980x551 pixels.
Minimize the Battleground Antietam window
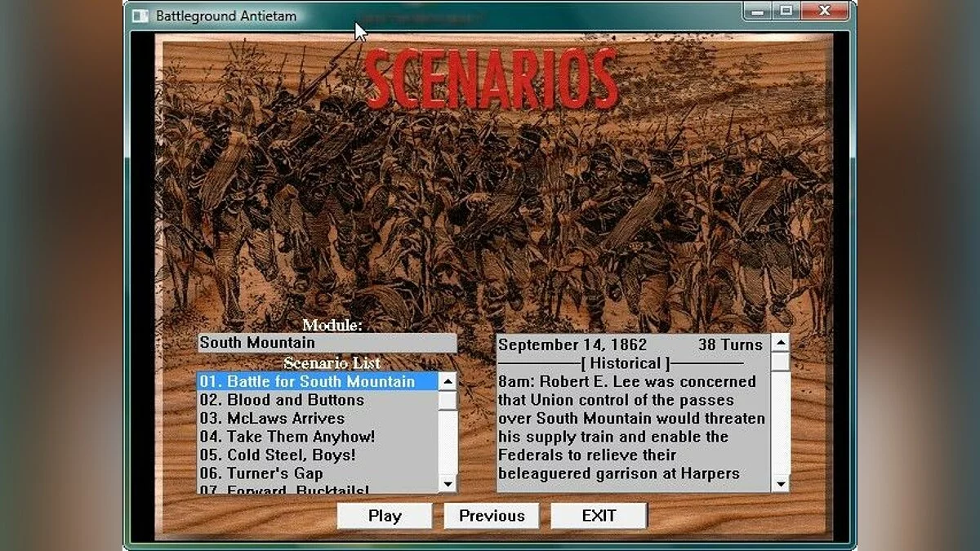pyautogui.click(x=759, y=11)
